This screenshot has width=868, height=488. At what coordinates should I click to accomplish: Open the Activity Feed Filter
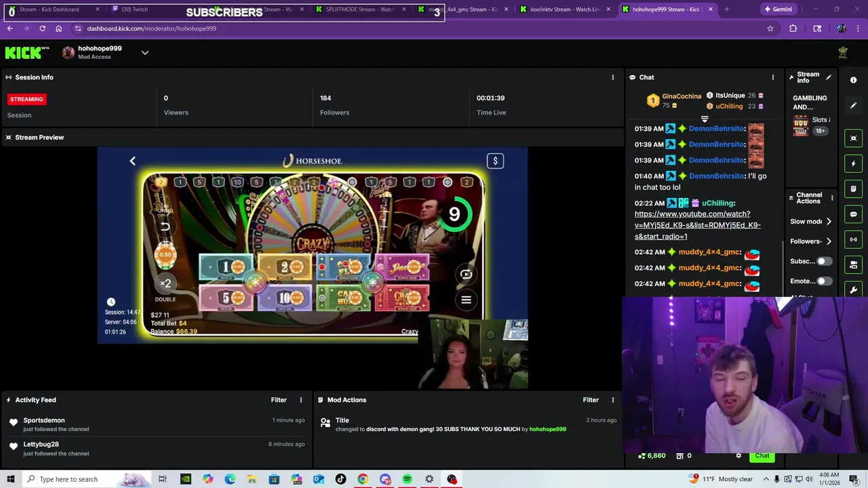click(x=279, y=400)
